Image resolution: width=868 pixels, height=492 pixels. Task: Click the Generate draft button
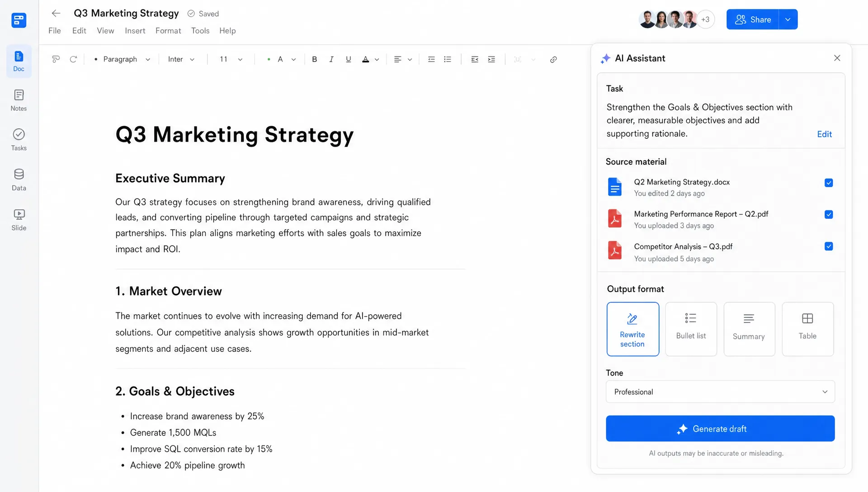(x=720, y=429)
